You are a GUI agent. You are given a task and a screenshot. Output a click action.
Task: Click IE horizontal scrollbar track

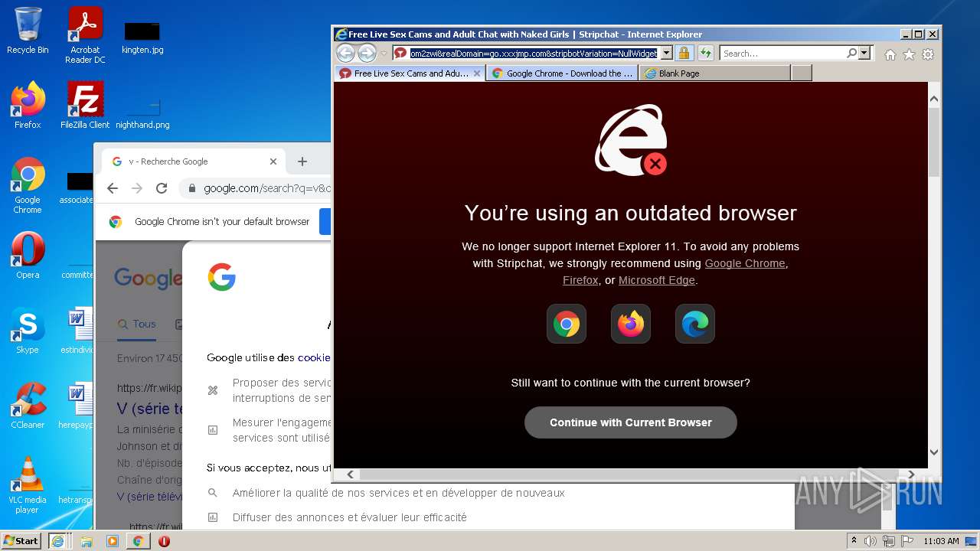click(631, 474)
